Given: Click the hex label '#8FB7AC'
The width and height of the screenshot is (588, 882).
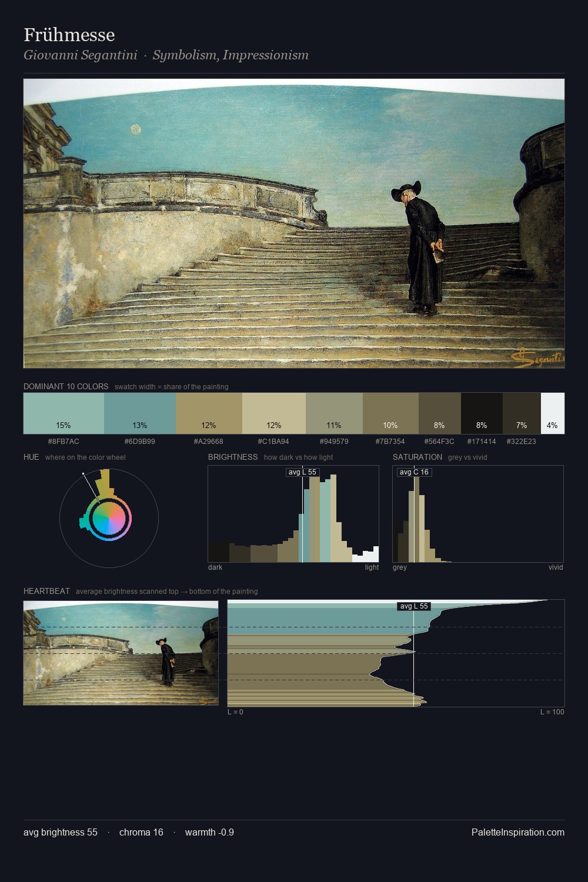Looking at the screenshot, I should click(x=64, y=441).
